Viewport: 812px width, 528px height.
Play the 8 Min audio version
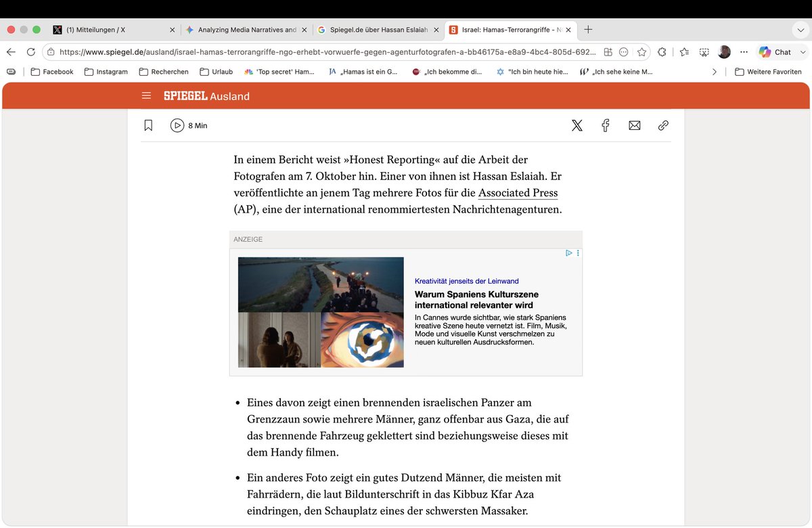coord(189,125)
